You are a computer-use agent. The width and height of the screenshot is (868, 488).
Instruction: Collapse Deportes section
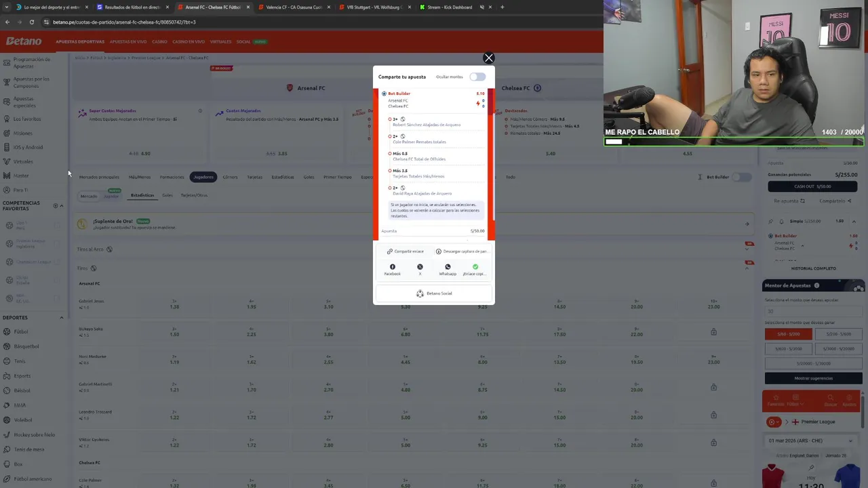click(x=62, y=317)
